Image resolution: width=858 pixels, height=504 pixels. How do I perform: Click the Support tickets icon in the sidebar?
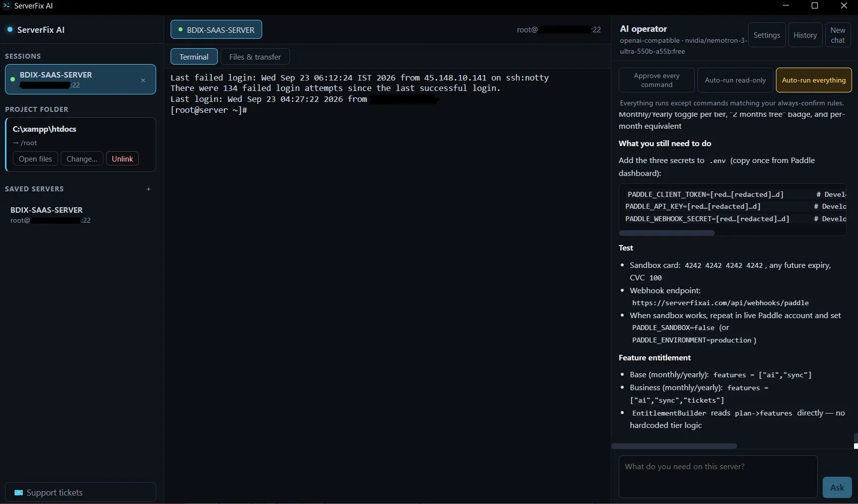tap(19, 493)
